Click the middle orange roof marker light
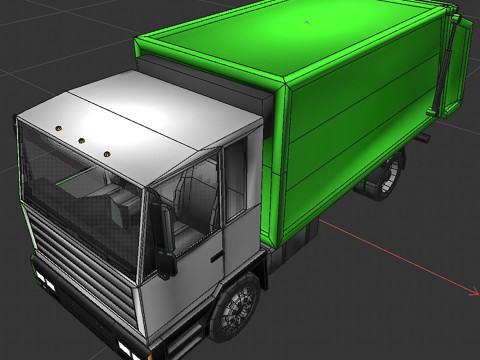Screen dimensions: 480x360 point(82,141)
